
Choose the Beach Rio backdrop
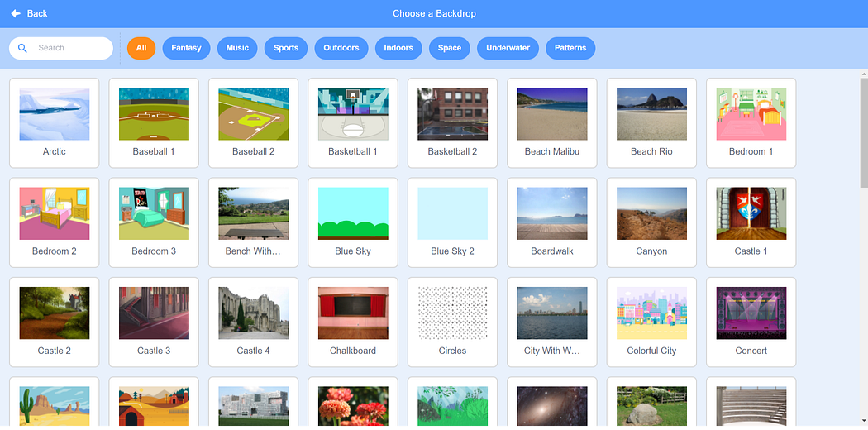652,123
